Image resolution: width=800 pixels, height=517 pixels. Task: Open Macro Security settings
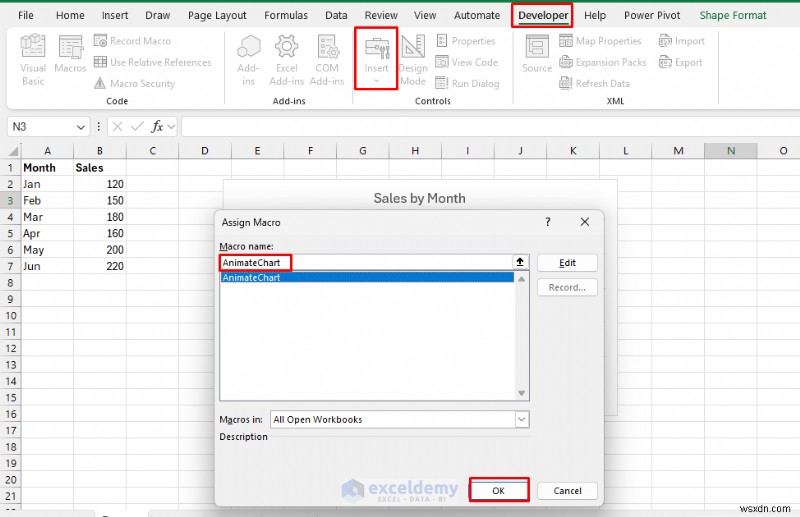135,83
